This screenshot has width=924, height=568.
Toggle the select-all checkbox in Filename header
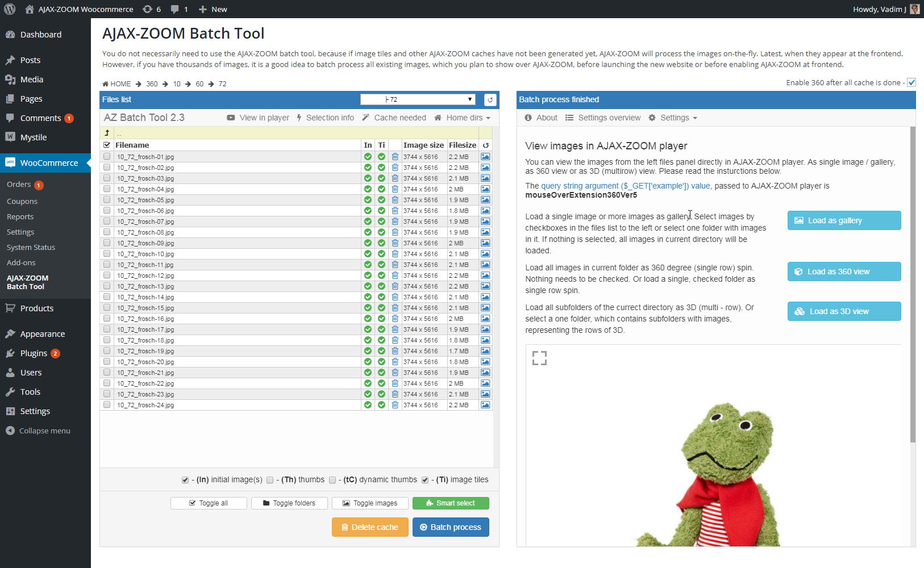click(x=107, y=145)
